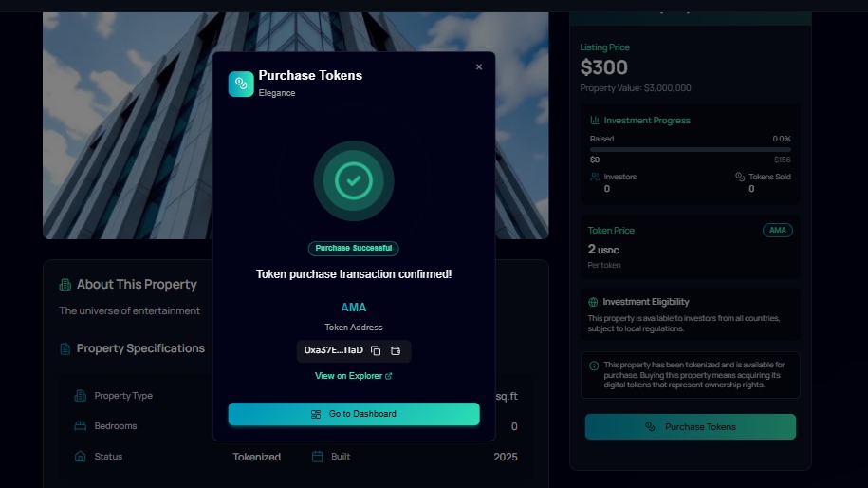
Task: Click the Purchase Tokens button in sidebar
Action: (x=691, y=427)
